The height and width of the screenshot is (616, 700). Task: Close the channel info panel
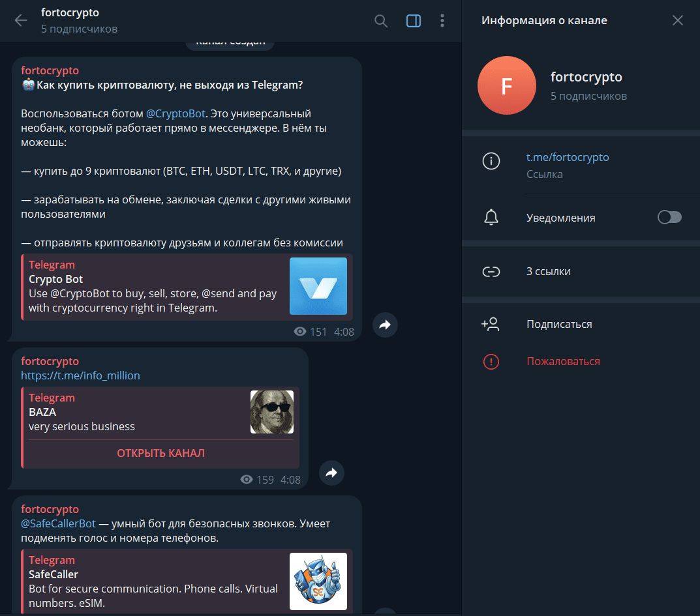(677, 20)
